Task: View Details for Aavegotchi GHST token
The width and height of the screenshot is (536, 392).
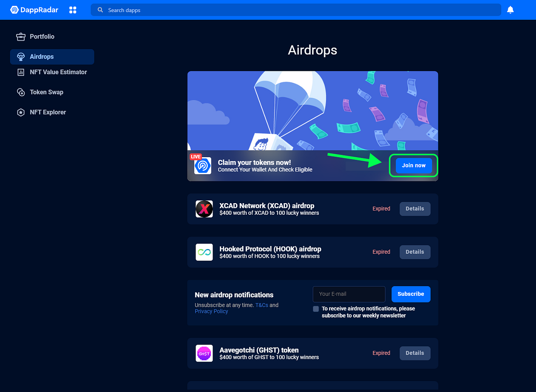Action: tap(415, 353)
